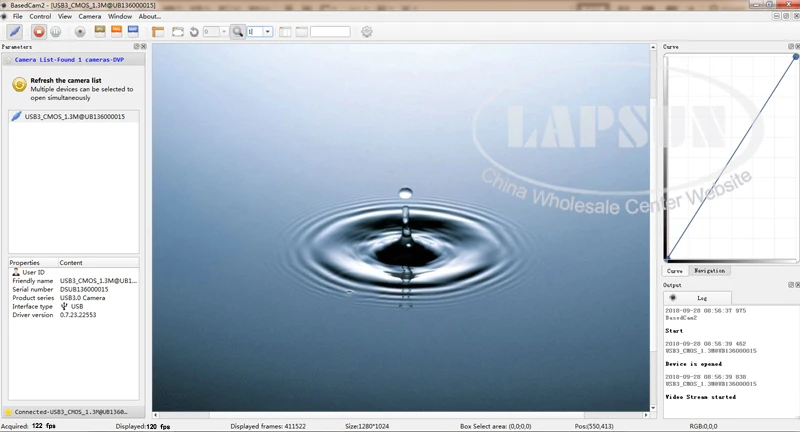Click the Camera List-Found 1 cameras header

coord(74,60)
